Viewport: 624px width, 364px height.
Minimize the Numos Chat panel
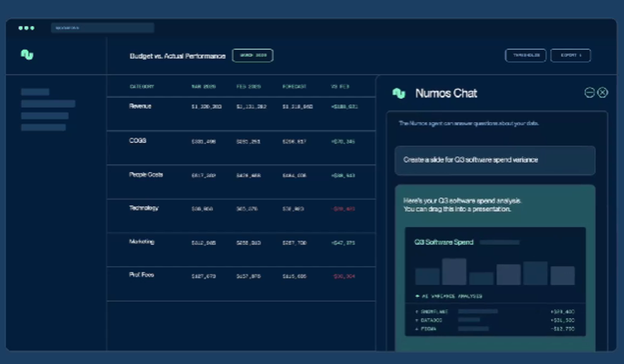[x=589, y=92]
